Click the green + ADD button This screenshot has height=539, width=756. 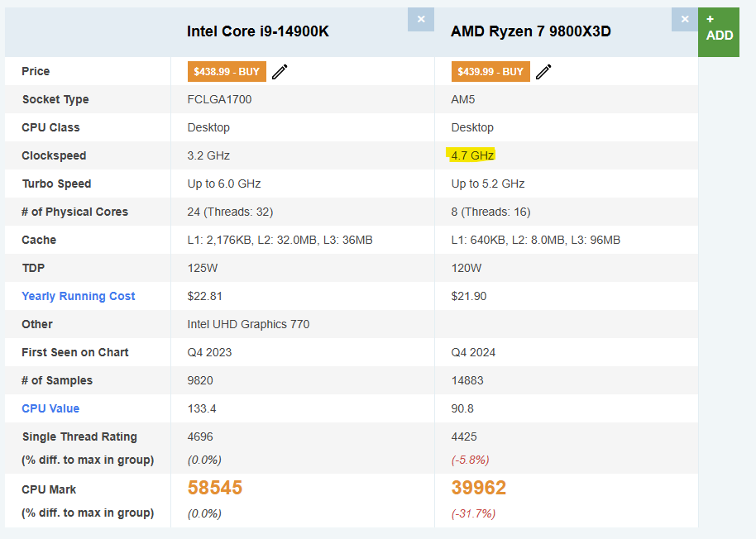(x=719, y=30)
